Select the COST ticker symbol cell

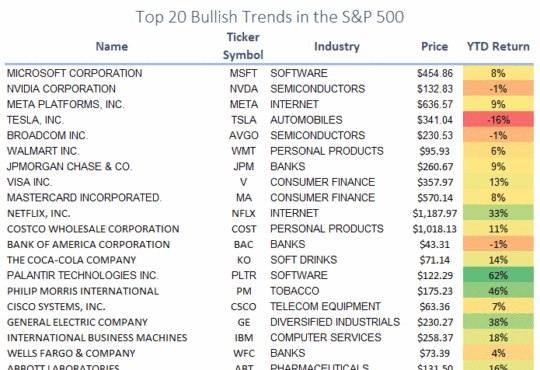[244, 229]
